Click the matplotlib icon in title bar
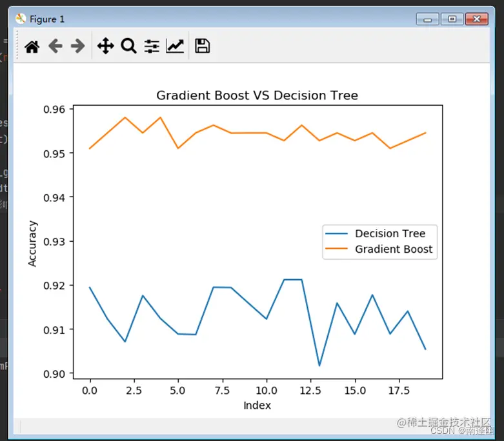 click(21, 19)
